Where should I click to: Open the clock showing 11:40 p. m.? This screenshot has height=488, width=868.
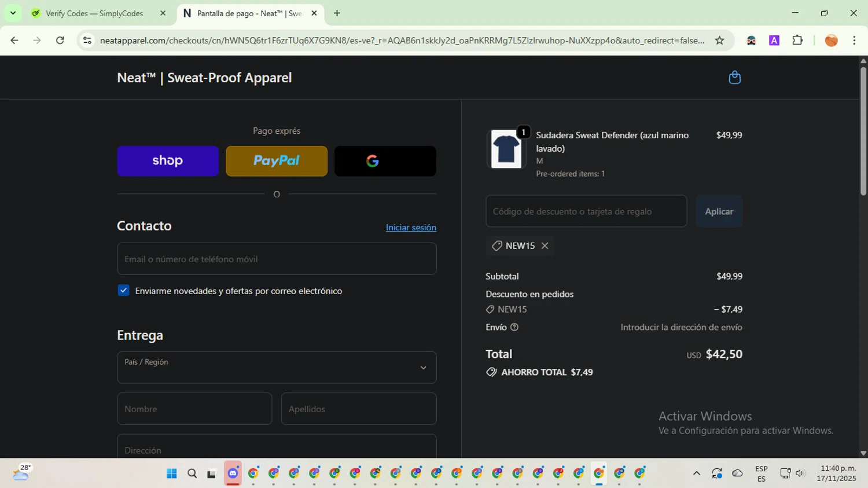click(837, 473)
